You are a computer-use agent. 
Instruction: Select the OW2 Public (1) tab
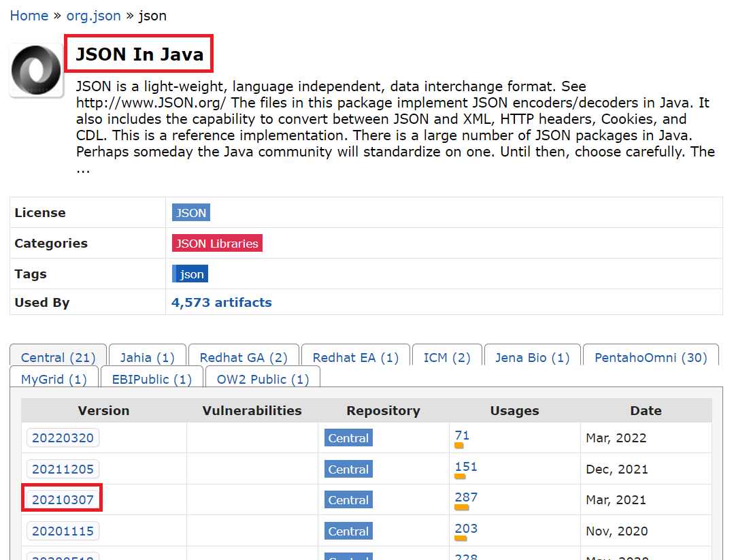pos(263,379)
